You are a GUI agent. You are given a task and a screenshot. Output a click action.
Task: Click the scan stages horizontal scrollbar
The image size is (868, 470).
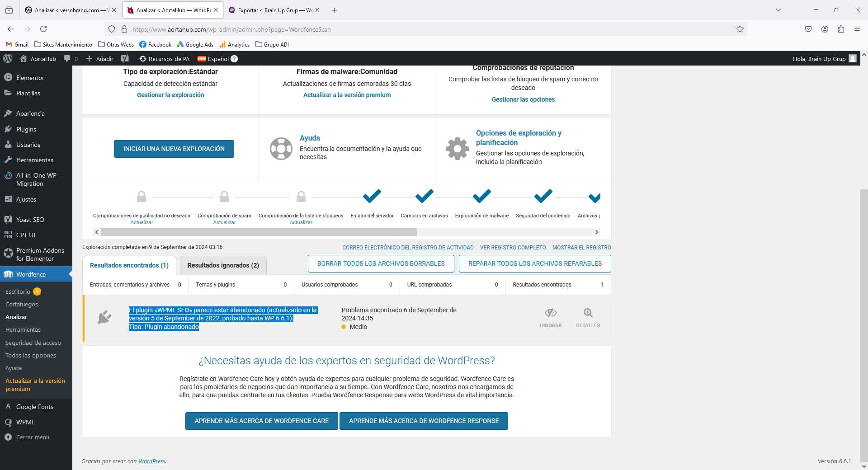[x=259, y=232]
